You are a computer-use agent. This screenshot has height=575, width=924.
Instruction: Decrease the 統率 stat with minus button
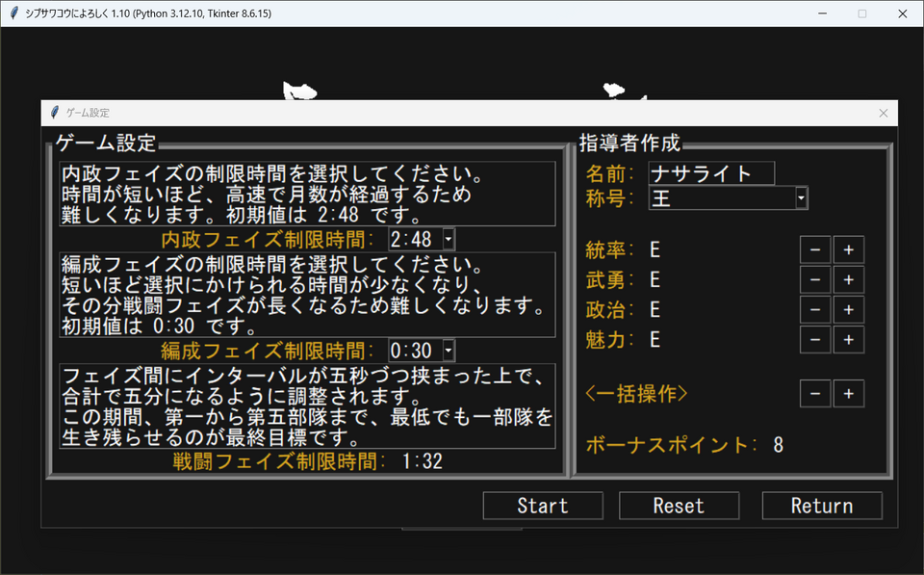click(815, 250)
